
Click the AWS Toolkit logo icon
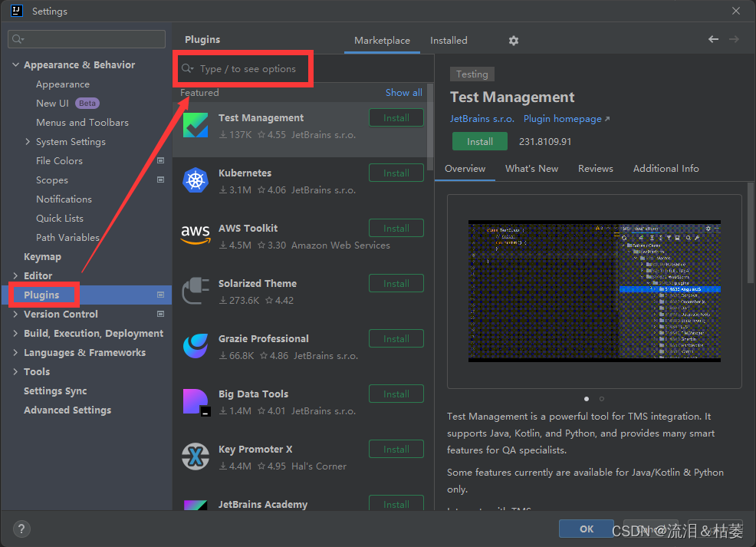point(196,235)
